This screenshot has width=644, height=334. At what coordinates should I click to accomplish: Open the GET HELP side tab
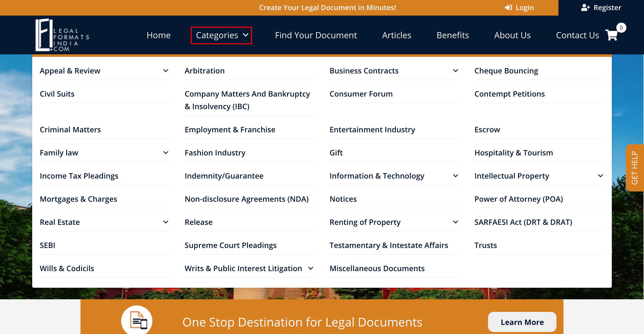(x=635, y=168)
